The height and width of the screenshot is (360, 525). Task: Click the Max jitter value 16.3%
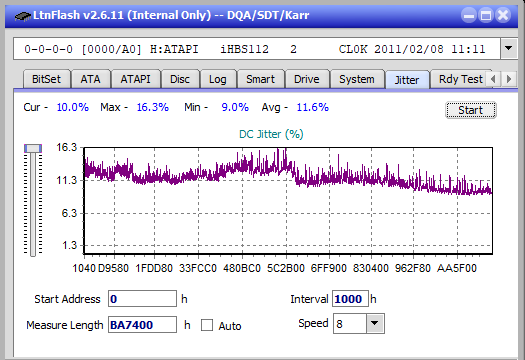point(152,107)
